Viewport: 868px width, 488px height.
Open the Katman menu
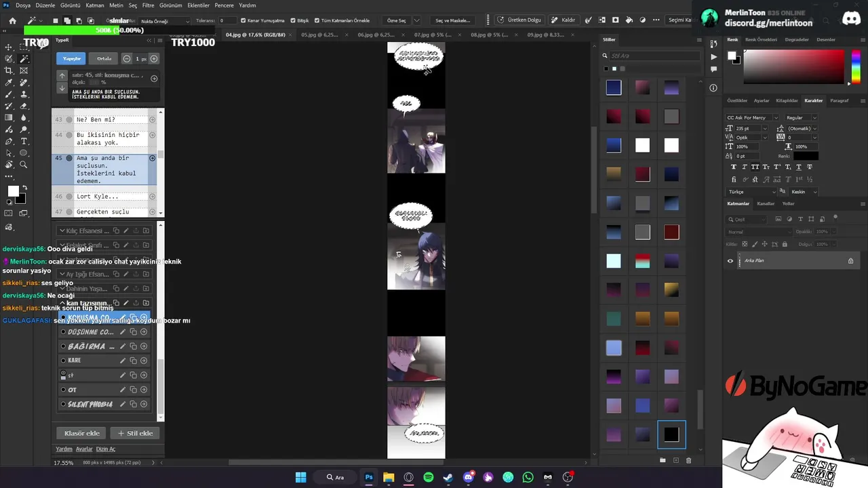tap(95, 5)
